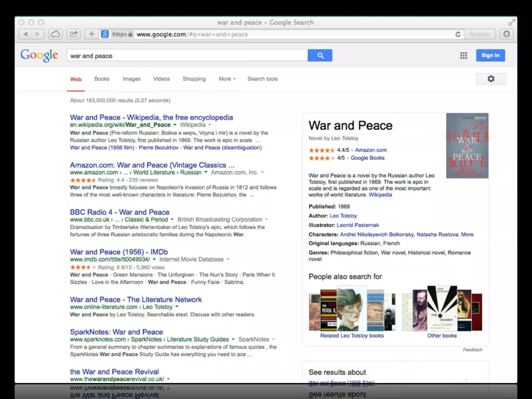The height and width of the screenshot is (399, 532).
Task: Click the blue magnifier search button
Action: point(320,55)
